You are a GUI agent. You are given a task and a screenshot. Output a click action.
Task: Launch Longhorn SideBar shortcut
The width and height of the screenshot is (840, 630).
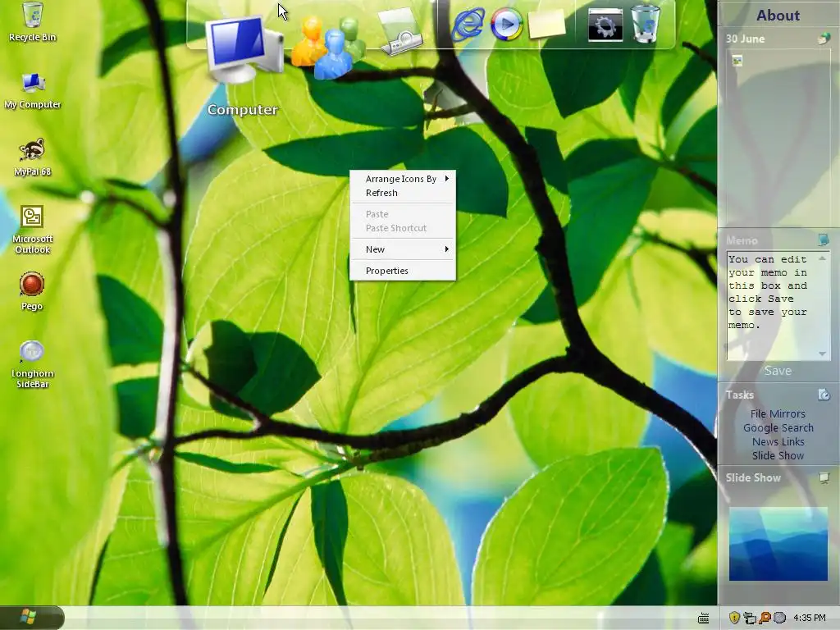[32, 363]
